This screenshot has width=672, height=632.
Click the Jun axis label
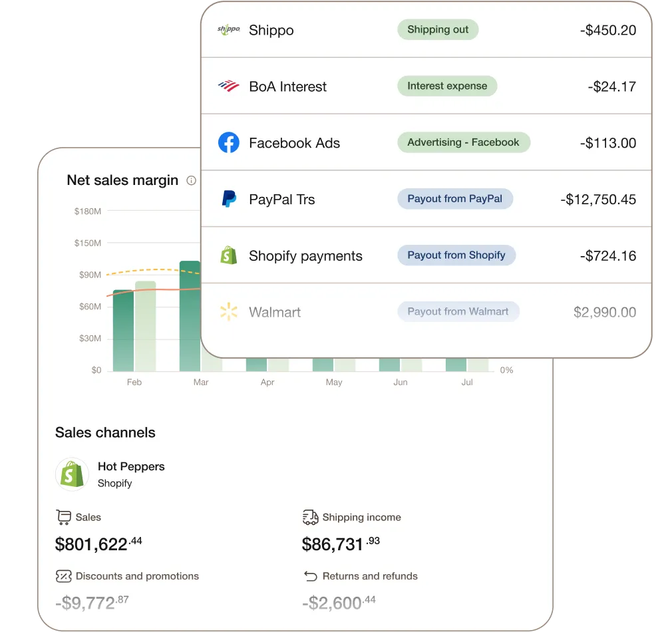[401, 383]
